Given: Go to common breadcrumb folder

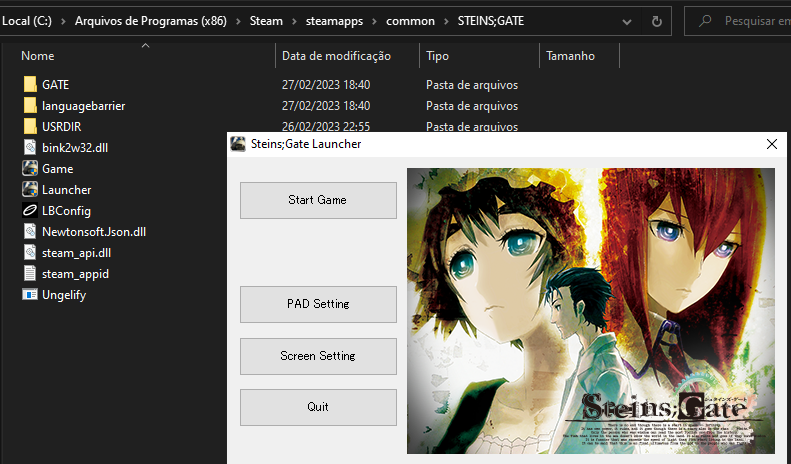Looking at the screenshot, I should click(x=410, y=21).
